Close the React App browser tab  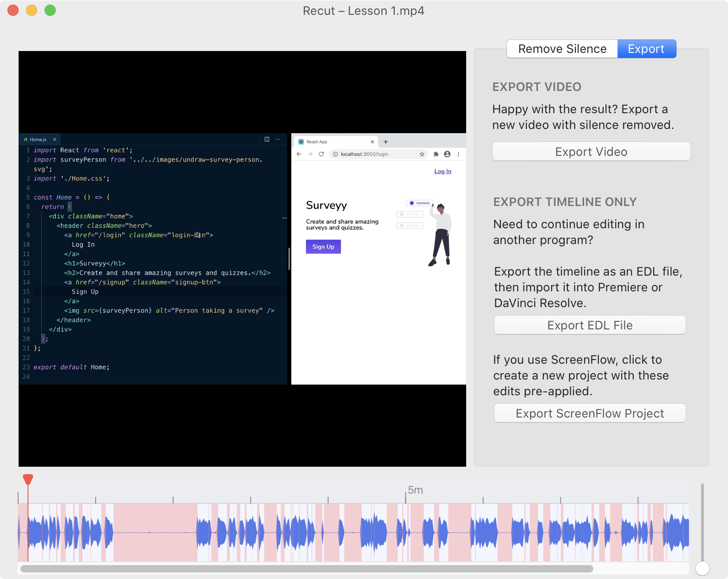372,142
